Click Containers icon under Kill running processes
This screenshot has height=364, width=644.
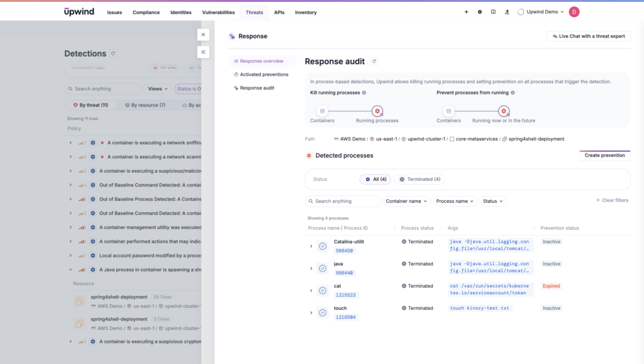(x=323, y=111)
